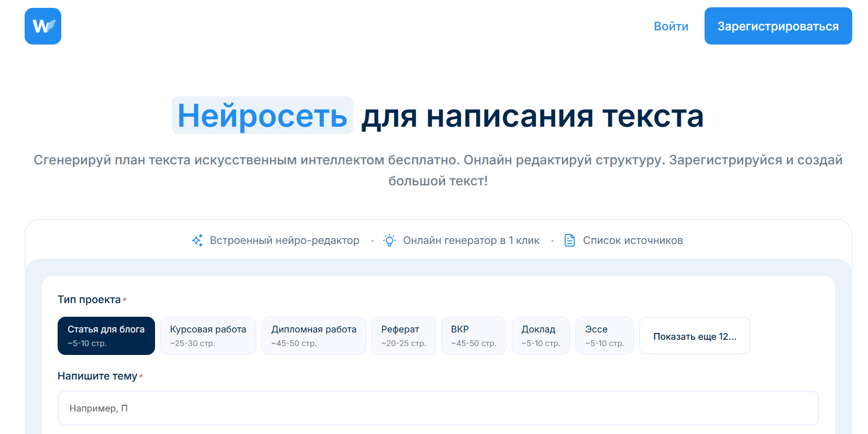This screenshot has width=868, height=434.
Task: Choose the Дипломная работа project type
Action: (x=314, y=336)
